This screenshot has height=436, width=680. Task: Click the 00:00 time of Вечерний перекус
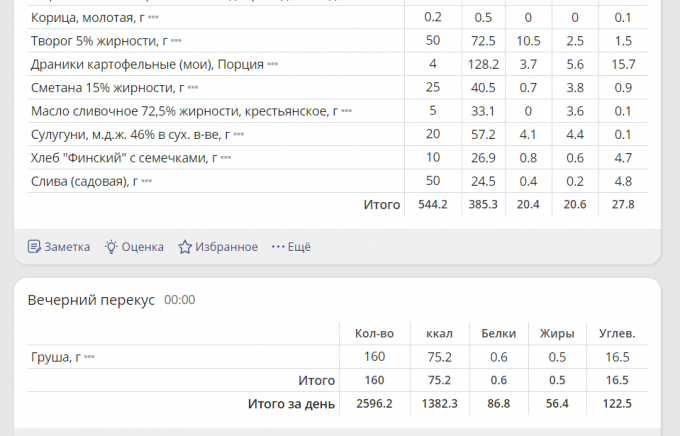[179, 300]
